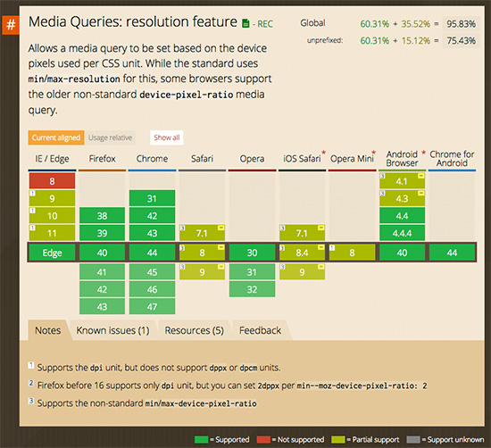Click the Safari 9 cell

(202, 271)
